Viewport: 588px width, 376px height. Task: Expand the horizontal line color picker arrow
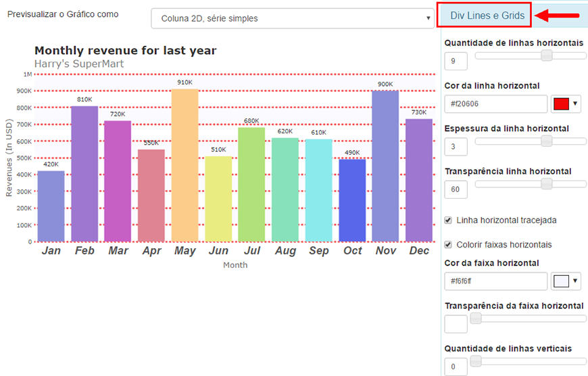point(575,104)
